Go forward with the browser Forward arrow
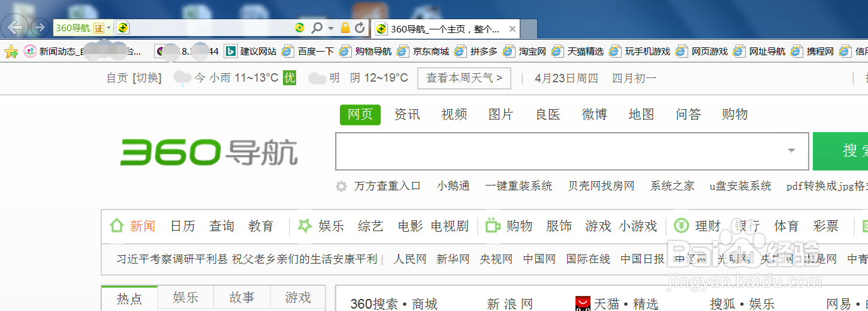This screenshot has width=868, height=311. (x=40, y=27)
